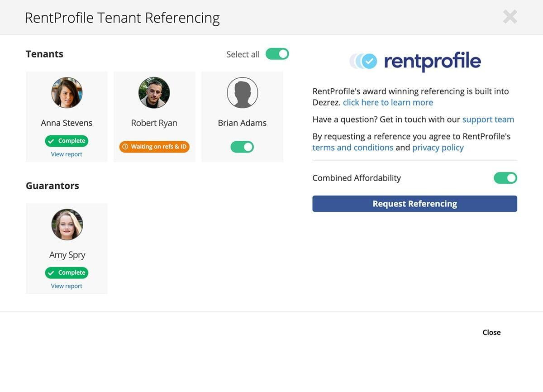The width and height of the screenshot is (543, 392).
Task: Click Anna Stevens profile photo
Action: 67,93
